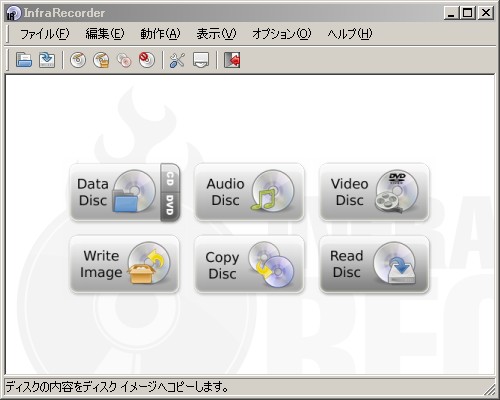This screenshot has height=400, width=500.
Task: Click the erase disc red icon
Action: coord(147,60)
